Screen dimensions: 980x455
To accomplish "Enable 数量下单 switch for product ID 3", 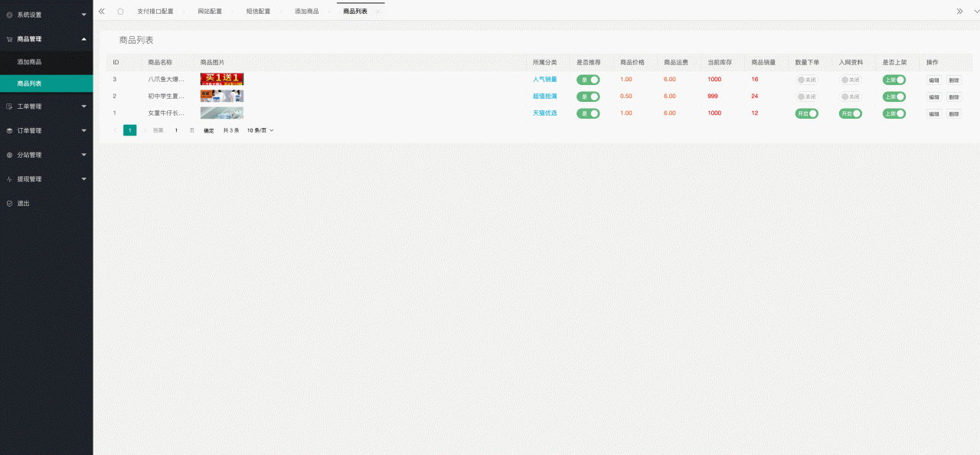I will point(807,80).
